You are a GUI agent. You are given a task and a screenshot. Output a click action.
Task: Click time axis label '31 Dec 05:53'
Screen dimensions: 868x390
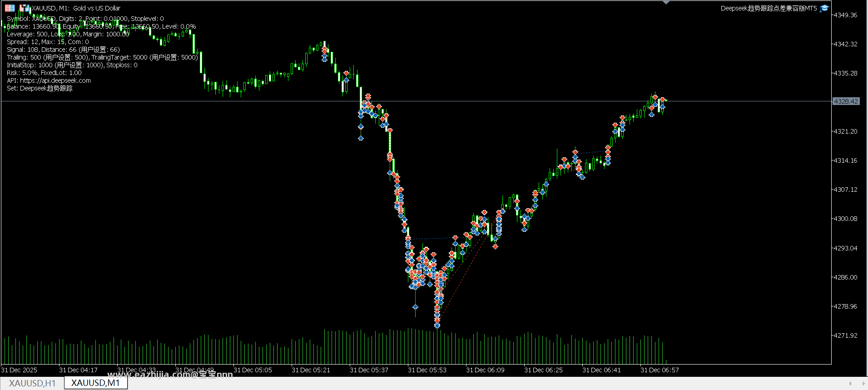427,370
